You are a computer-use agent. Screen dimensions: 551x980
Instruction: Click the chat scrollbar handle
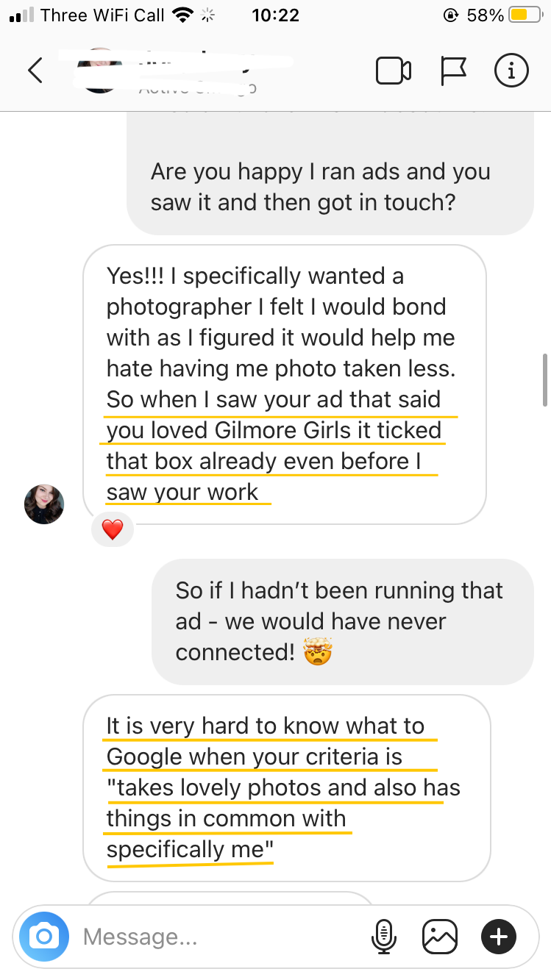click(x=544, y=379)
